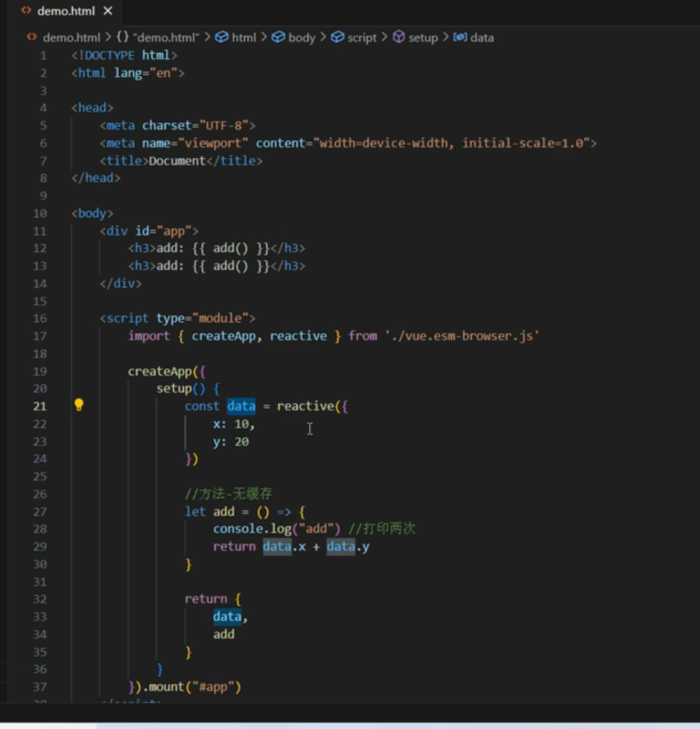The height and width of the screenshot is (729, 700).
Task: Click the method icon before setup breadcrumb
Action: 399,37
